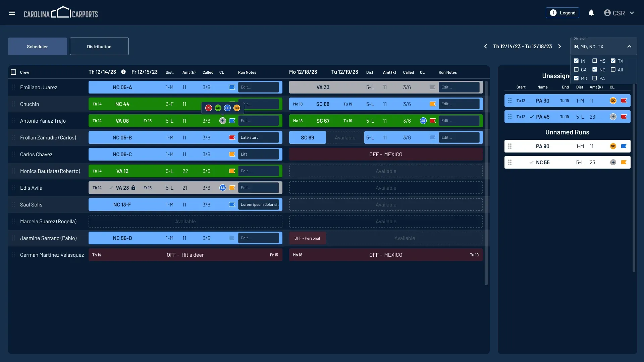Click plus icon on NC 55 run
This screenshot has width=644, height=362.
(613, 162)
